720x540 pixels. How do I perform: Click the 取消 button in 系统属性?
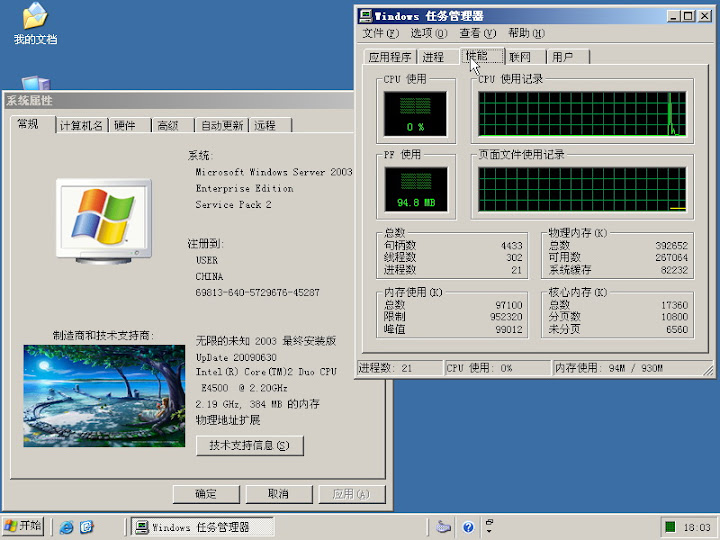(279, 494)
